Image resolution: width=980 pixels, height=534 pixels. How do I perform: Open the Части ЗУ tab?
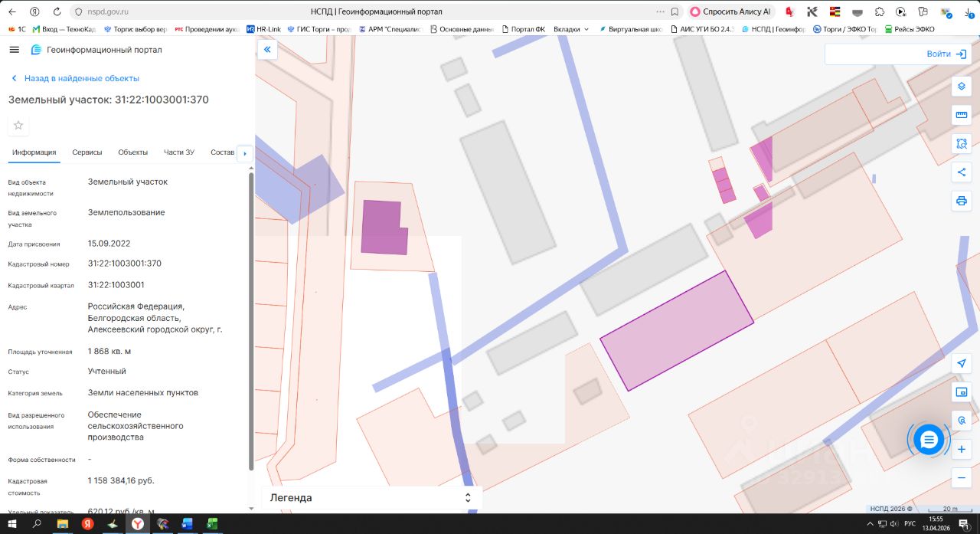(x=179, y=152)
